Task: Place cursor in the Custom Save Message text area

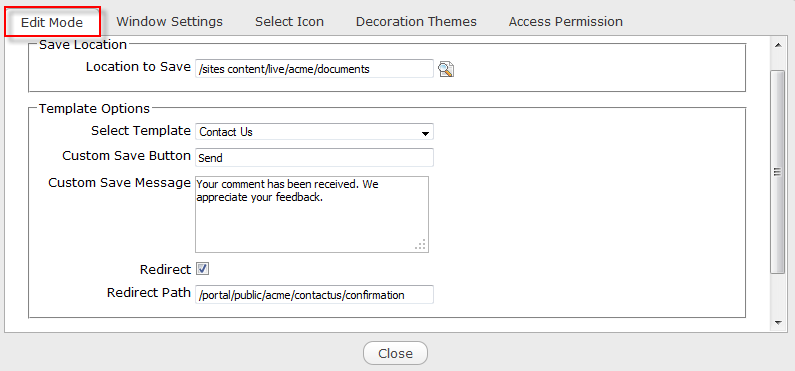Action: point(312,214)
